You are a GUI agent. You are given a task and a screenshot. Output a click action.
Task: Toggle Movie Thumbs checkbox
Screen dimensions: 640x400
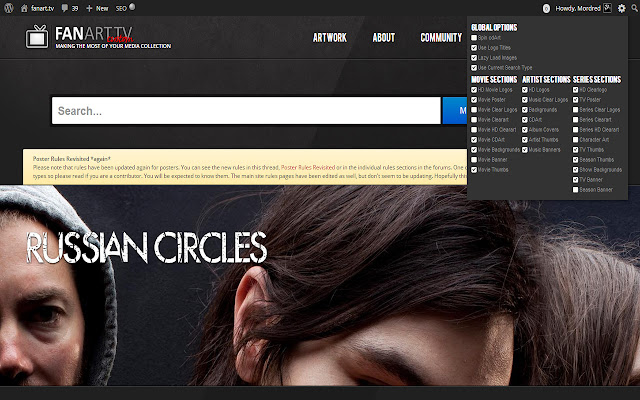pyautogui.click(x=474, y=170)
